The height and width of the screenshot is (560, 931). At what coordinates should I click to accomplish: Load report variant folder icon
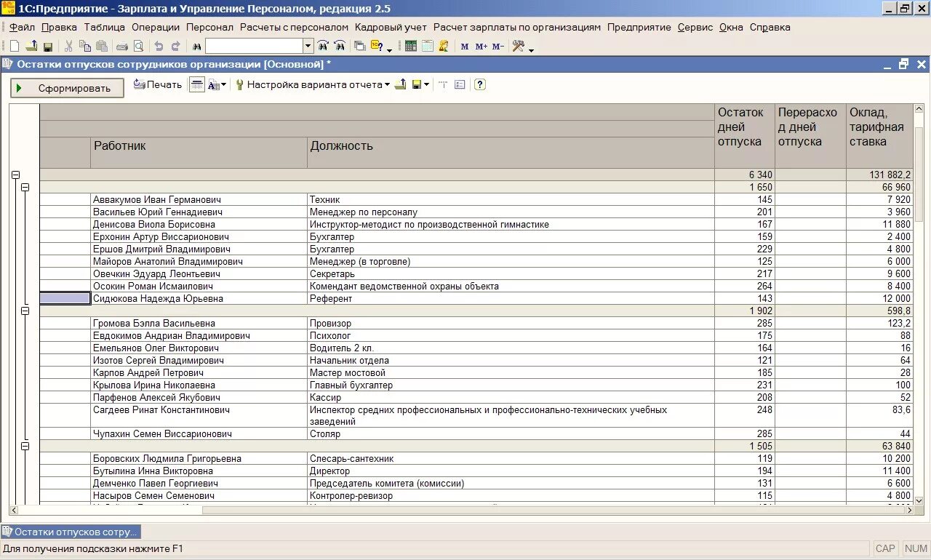pyautogui.click(x=400, y=84)
